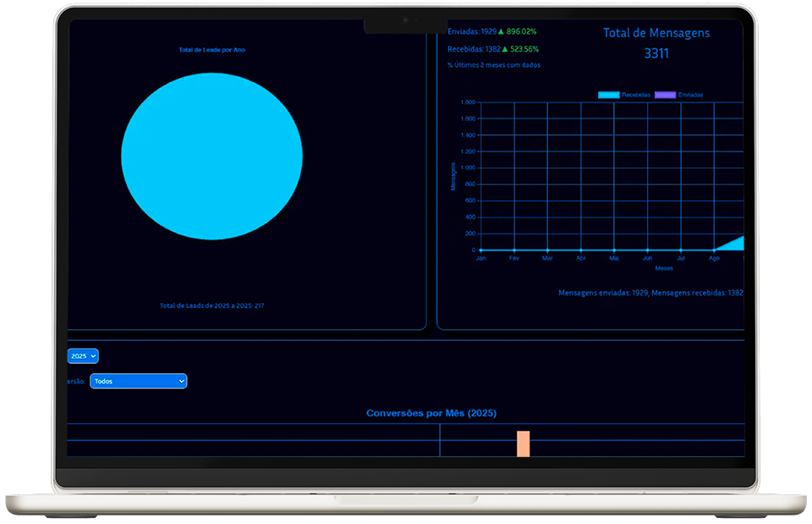Select the Jan data point on chart
Screen dimensions: 812x524
480,250
